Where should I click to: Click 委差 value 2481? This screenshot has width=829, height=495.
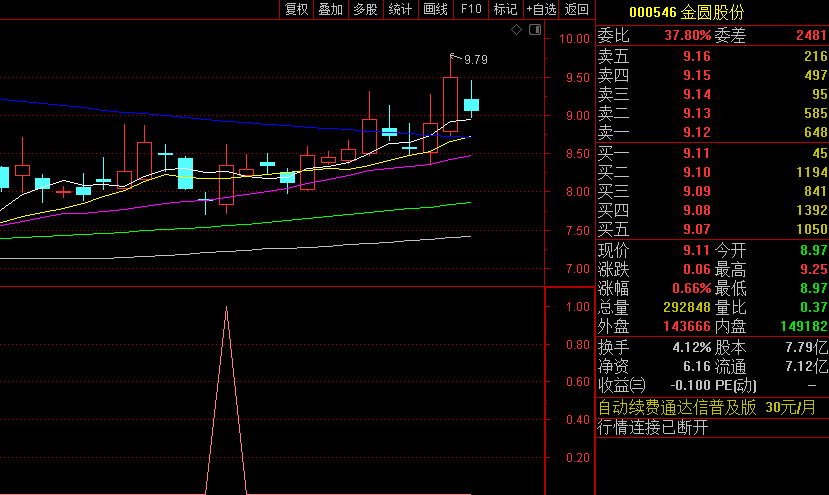coord(812,35)
